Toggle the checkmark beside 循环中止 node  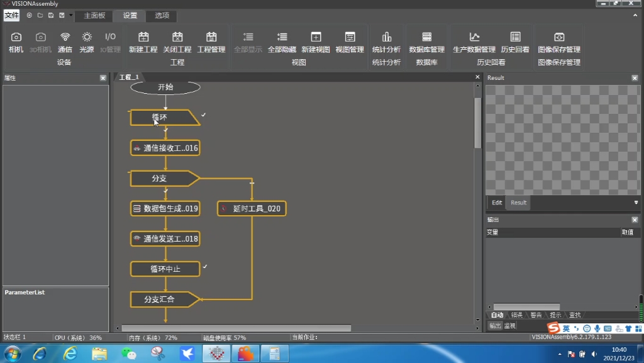(x=204, y=267)
